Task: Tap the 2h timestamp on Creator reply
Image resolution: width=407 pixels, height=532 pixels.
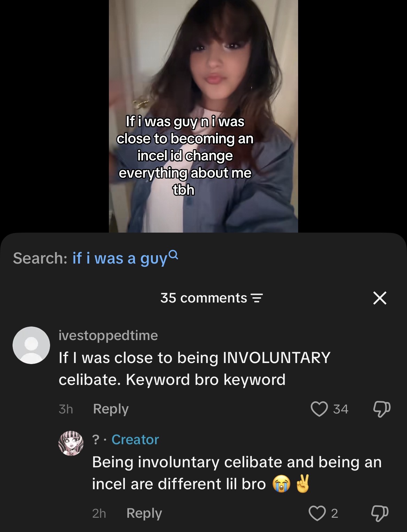Action: click(x=99, y=513)
